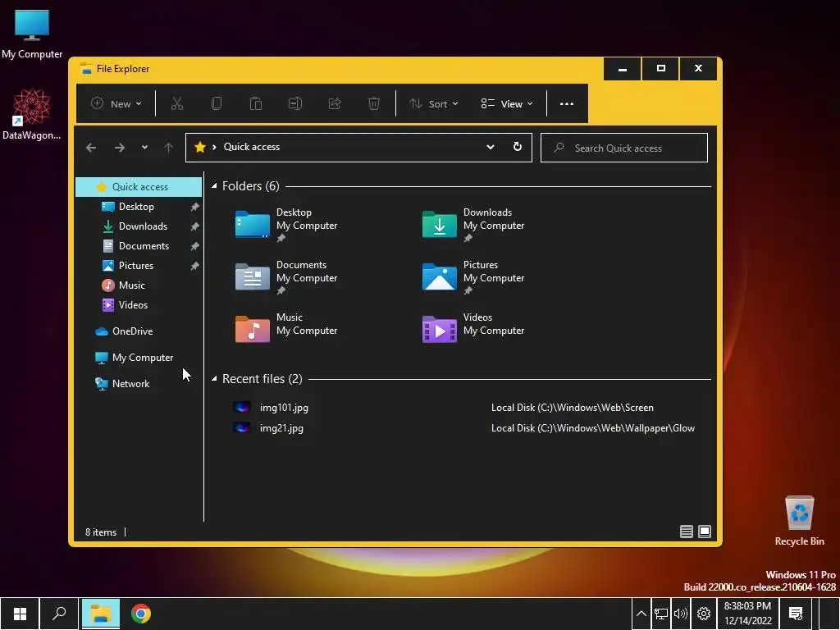
Task: Click the Paste clipboard icon in toolbar
Action: pos(256,103)
